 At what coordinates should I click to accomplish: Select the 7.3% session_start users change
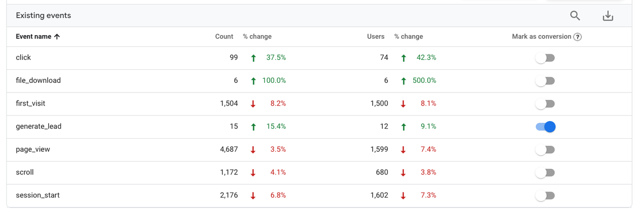click(x=429, y=195)
